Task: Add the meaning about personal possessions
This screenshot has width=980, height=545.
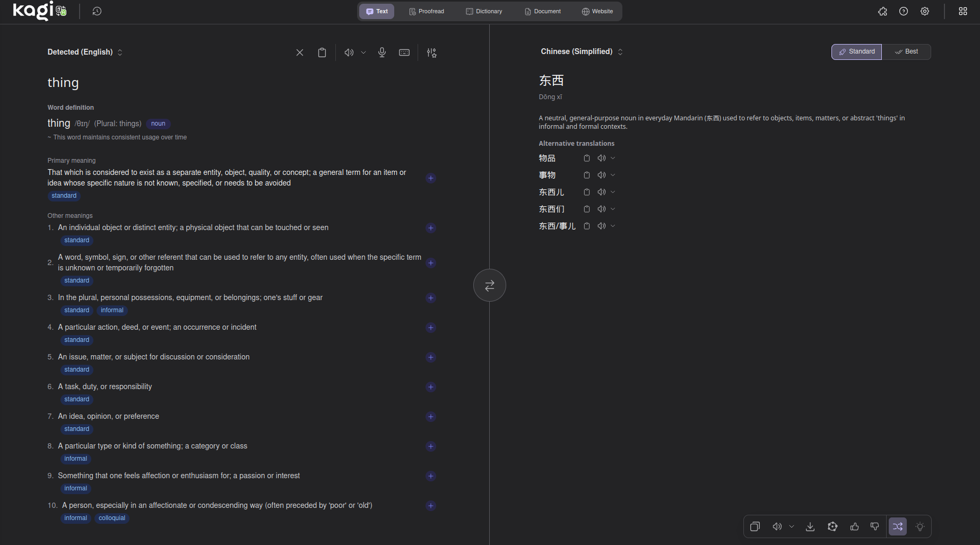Action: tap(430, 298)
